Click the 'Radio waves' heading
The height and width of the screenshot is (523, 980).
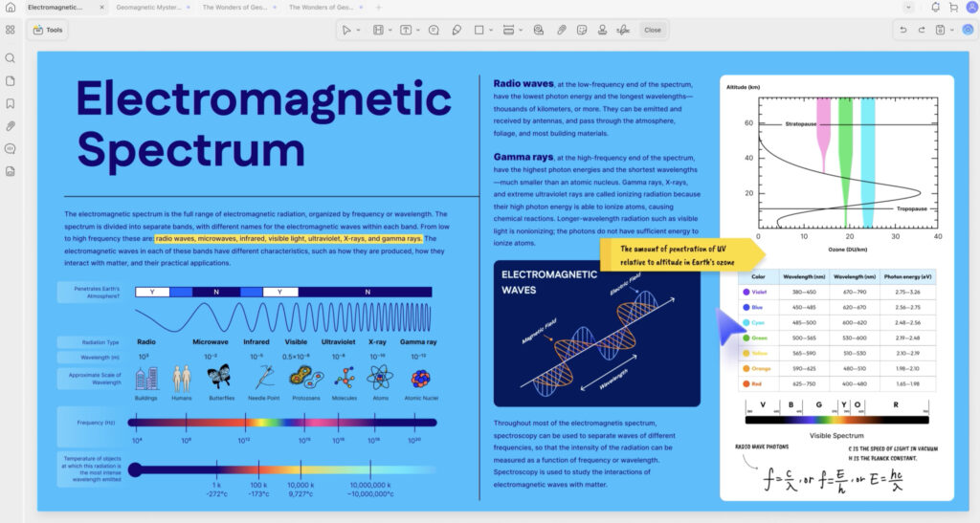[x=523, y=83]
